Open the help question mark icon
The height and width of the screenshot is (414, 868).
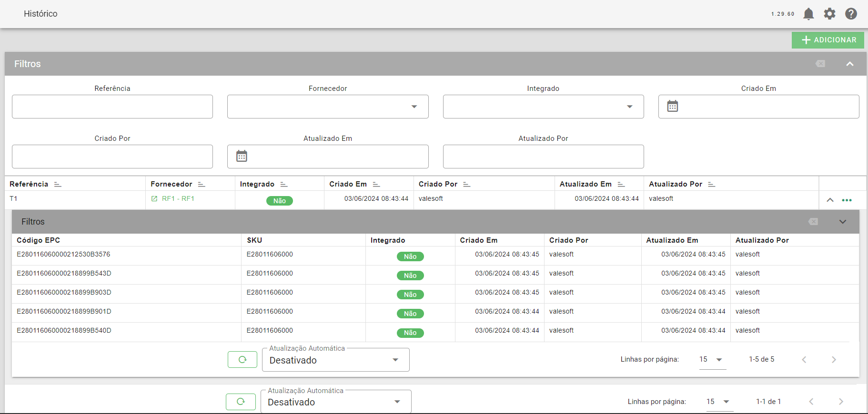pos(851,14)
